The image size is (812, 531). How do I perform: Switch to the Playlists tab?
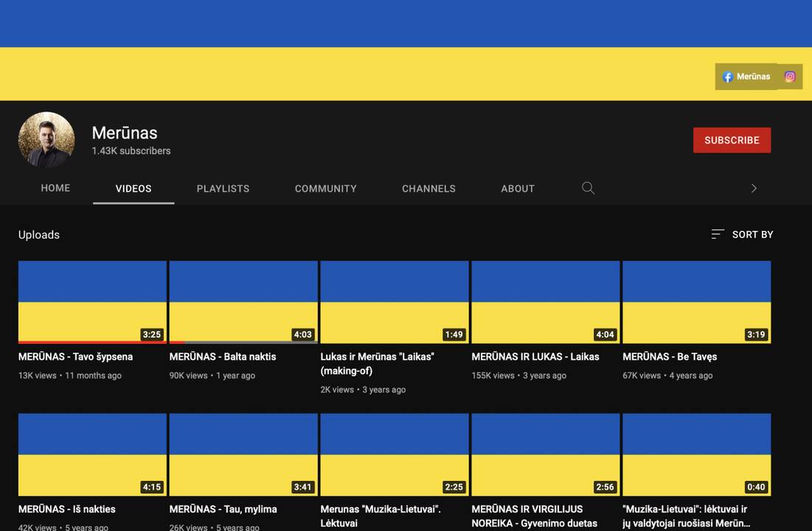pos(223,189)
